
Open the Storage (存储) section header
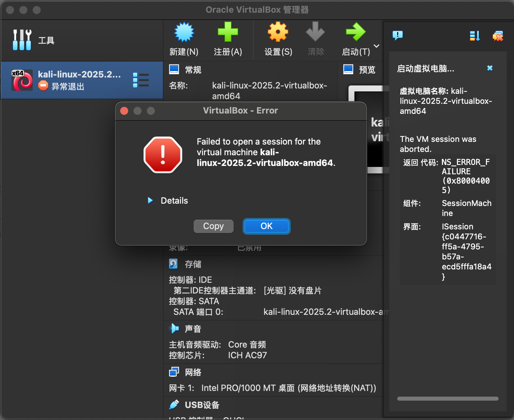[x=193, y=264]
